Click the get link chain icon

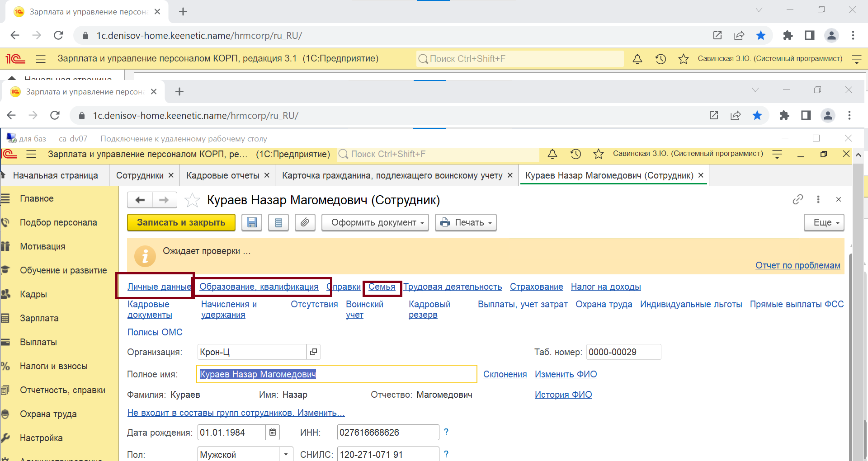coord(798,199)
